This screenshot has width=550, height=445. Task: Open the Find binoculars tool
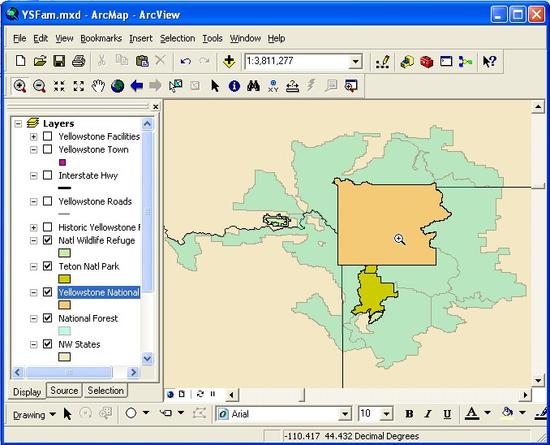coord(253,86)
